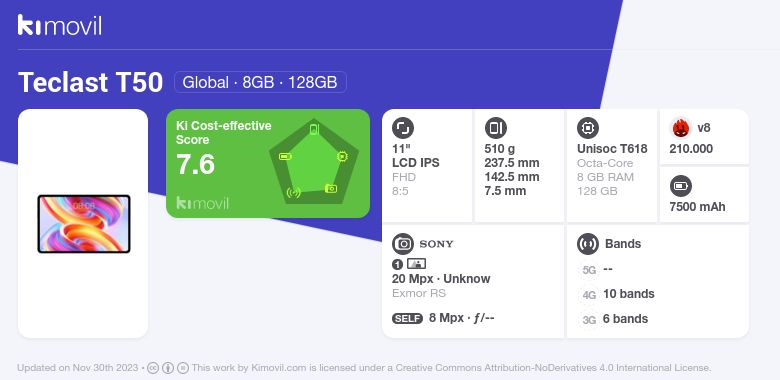The width and height of the screenshot is (780, 380).
Task: Click the SELF selfie camera badge
Action: coord(407,318)
